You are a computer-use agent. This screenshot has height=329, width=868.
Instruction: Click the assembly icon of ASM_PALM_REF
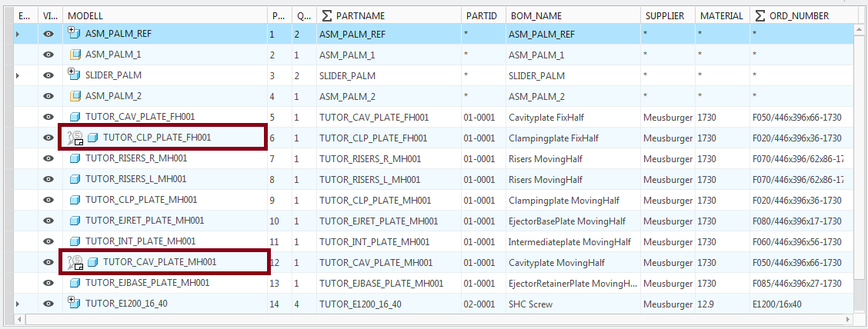point(75,33)
